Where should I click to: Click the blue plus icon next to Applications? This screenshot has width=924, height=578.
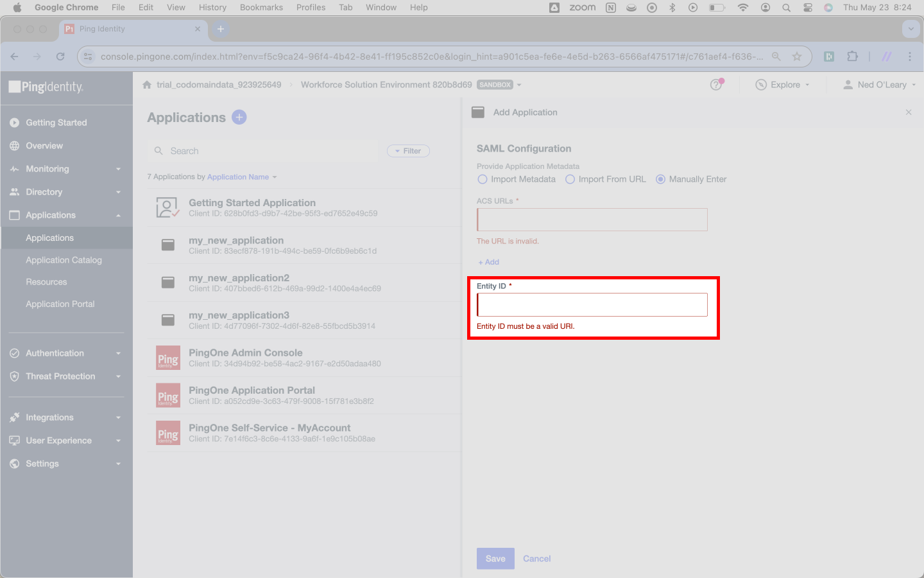239,118
